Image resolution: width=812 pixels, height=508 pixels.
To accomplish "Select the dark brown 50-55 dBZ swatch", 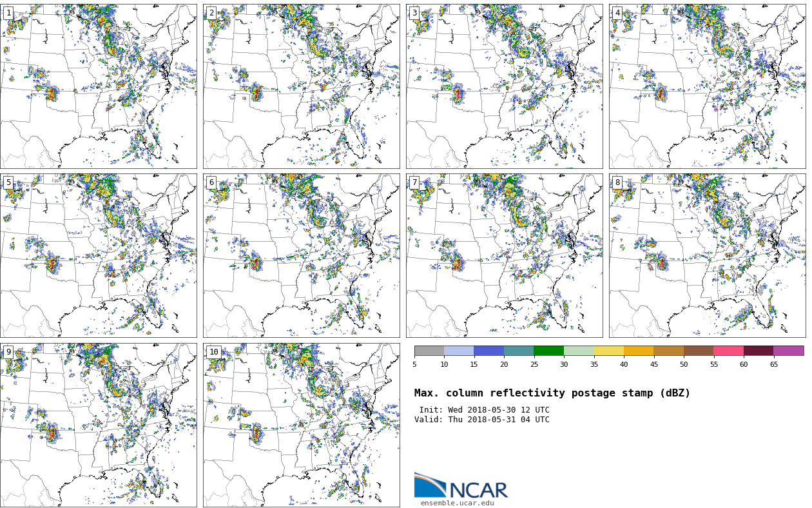I will pos(699,351).
